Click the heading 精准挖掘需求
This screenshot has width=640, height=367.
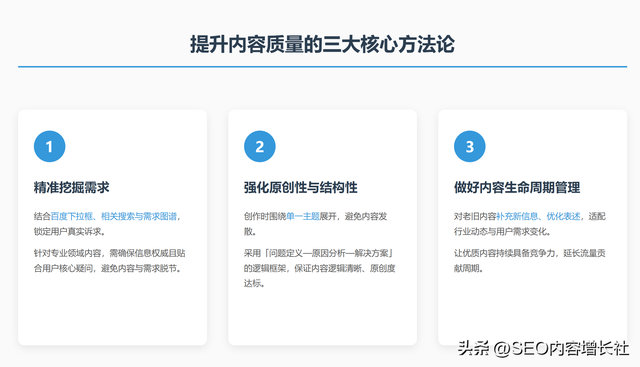(71, 188)
